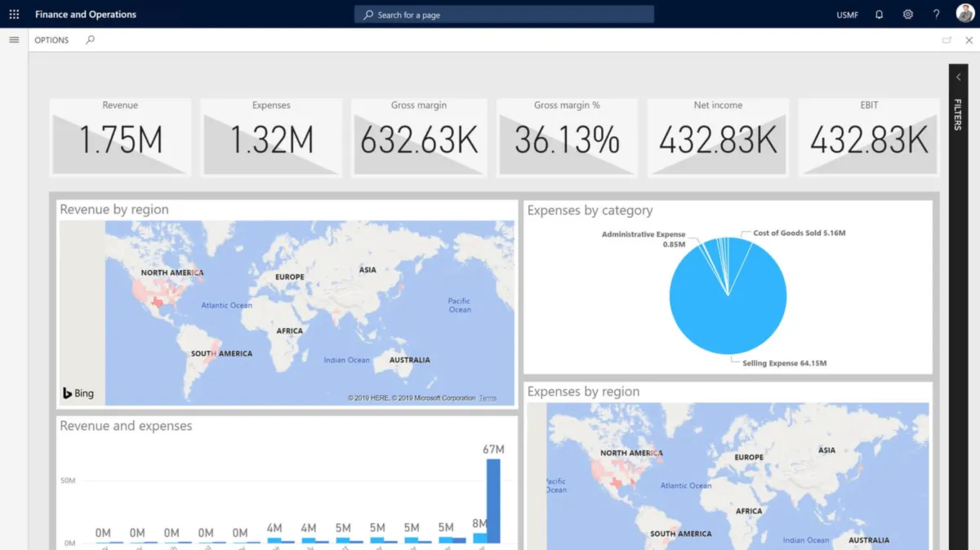Open the user profile avatar

[x=964, y=14]
